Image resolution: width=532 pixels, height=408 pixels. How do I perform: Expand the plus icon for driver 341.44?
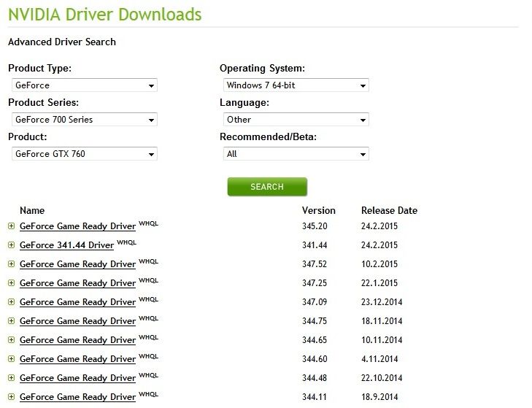(12, 245)
